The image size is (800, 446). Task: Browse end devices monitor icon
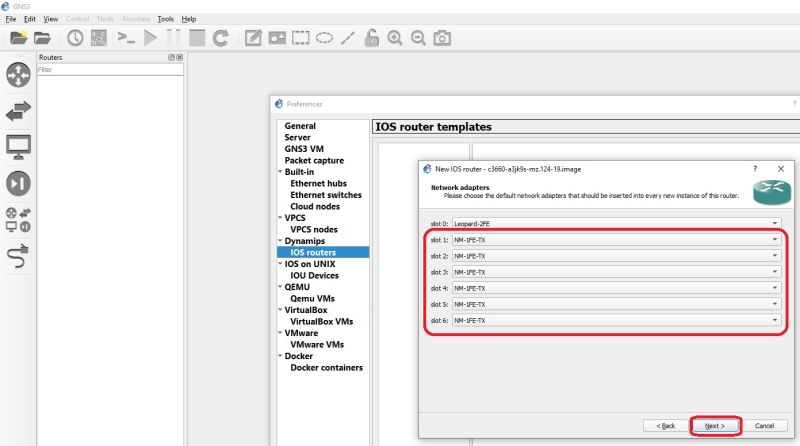(18, 147)
